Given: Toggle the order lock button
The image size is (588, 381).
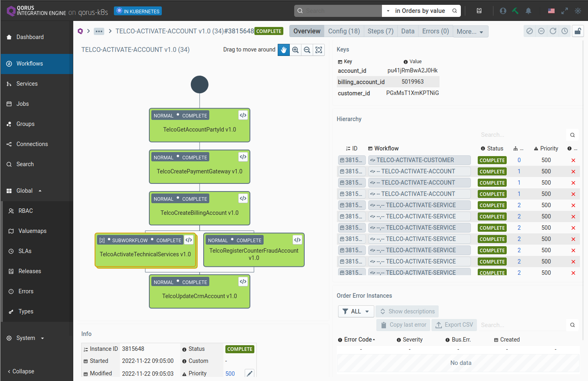Looking at the screenshot, I should pyautogui.click(x=578, y=31).
